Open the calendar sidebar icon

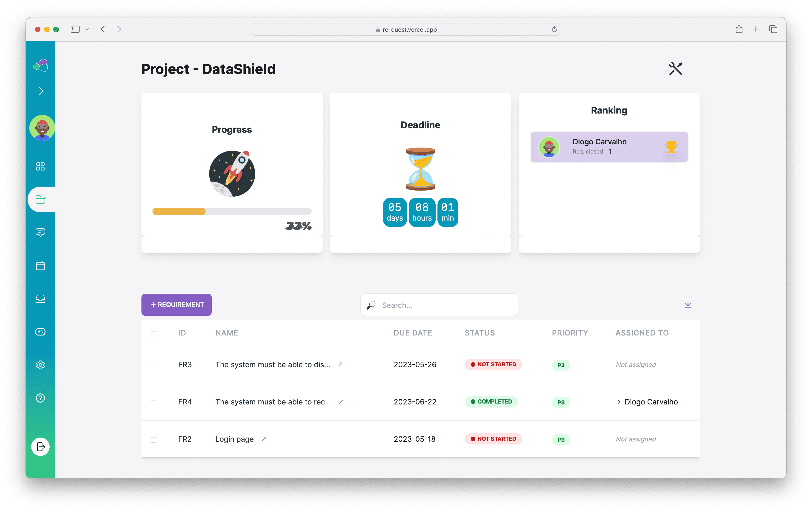[40, 266]
